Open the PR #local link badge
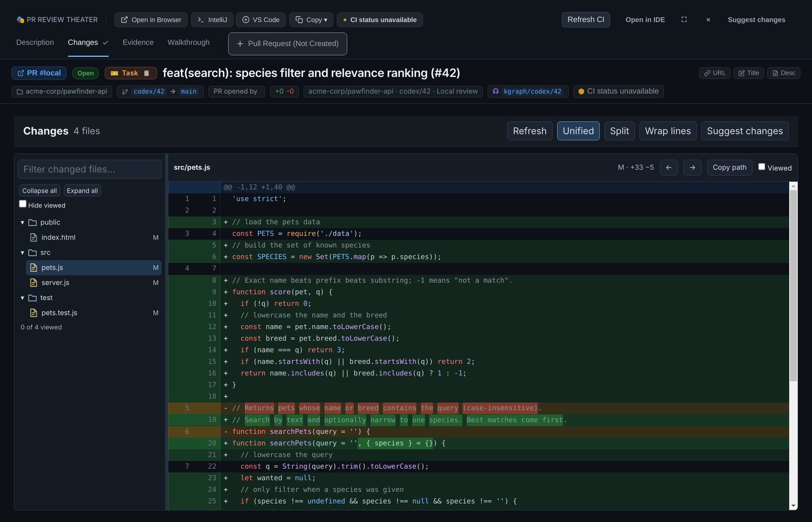This screenshot has width=812, height=522. (39, 73)
